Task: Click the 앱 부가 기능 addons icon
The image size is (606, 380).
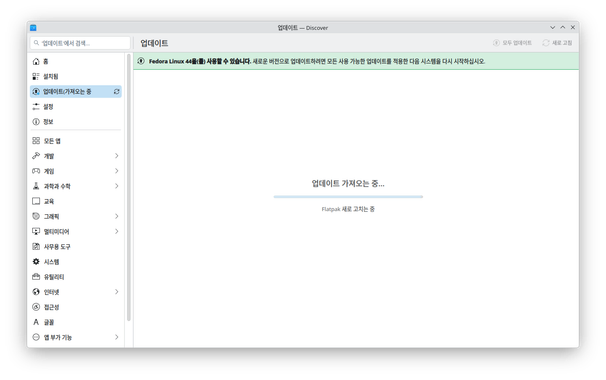Action: coord(36,337)
